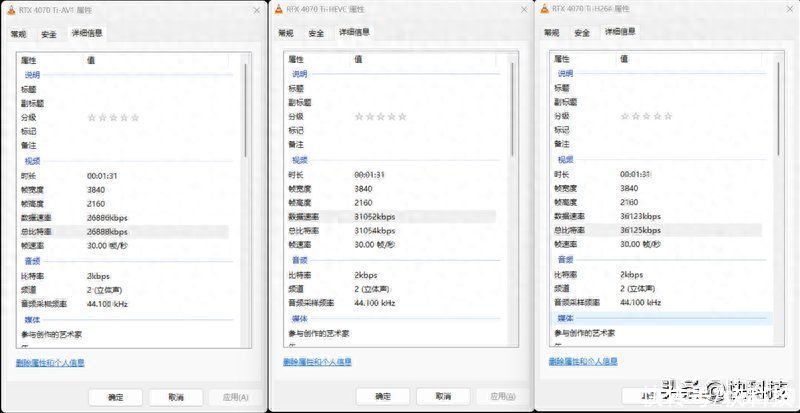Switch to 安全 tab in the HEVC window
This screenshot has height=413, width=800.
pos(316,33)
